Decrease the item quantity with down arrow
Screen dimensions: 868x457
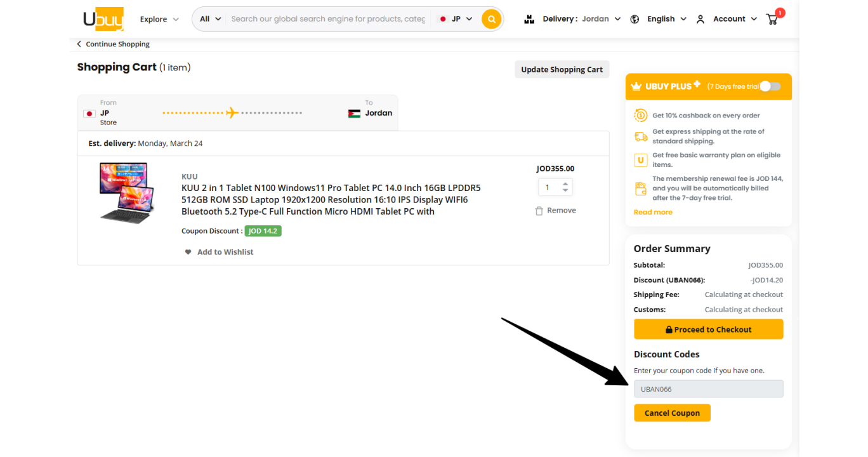[565, 191]
